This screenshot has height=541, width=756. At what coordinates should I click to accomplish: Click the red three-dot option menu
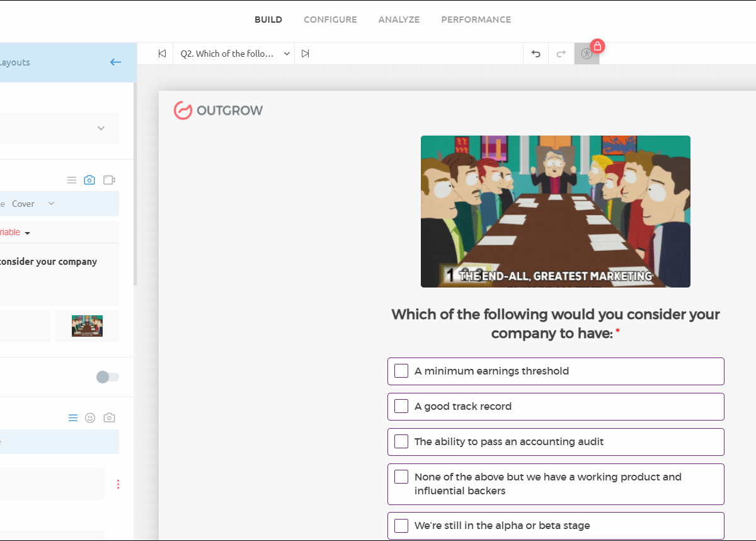click(x=118, y=484)
